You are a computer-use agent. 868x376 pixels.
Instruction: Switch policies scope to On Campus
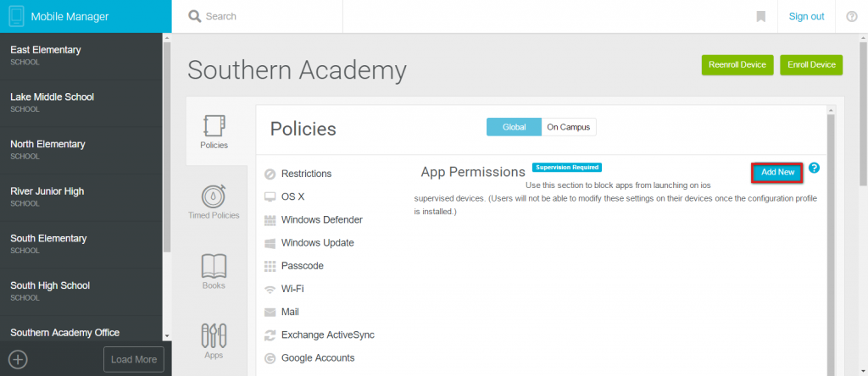[569, 127]
